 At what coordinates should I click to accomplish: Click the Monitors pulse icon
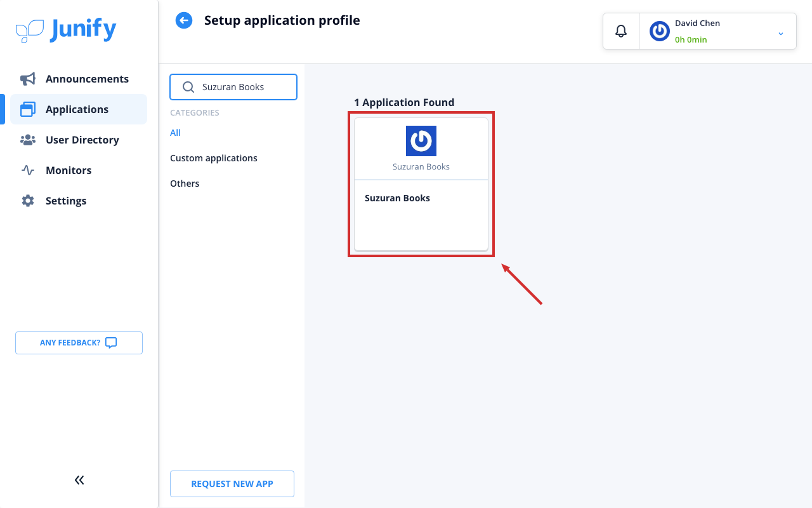pyautogui.click(x=28, y=170)
